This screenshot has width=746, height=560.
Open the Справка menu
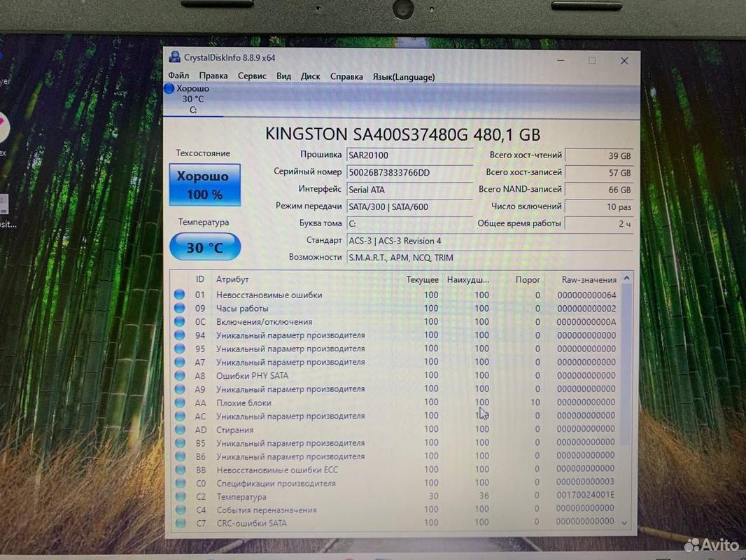[346, 76]
